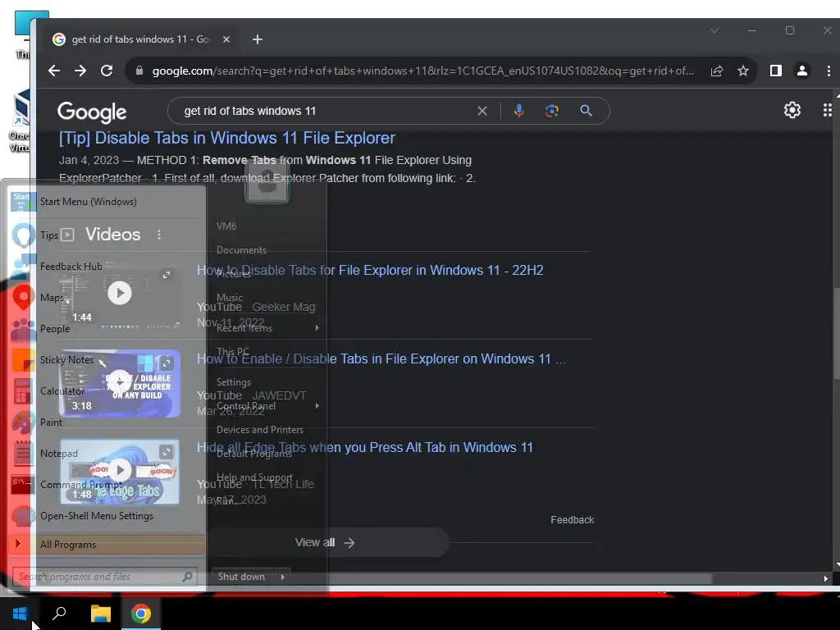Click Feedback under videos
The image size is (840, 630).
[572, 519]
